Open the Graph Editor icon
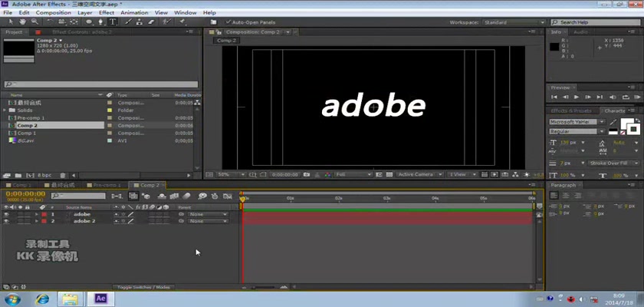 (x=227, y=196)
